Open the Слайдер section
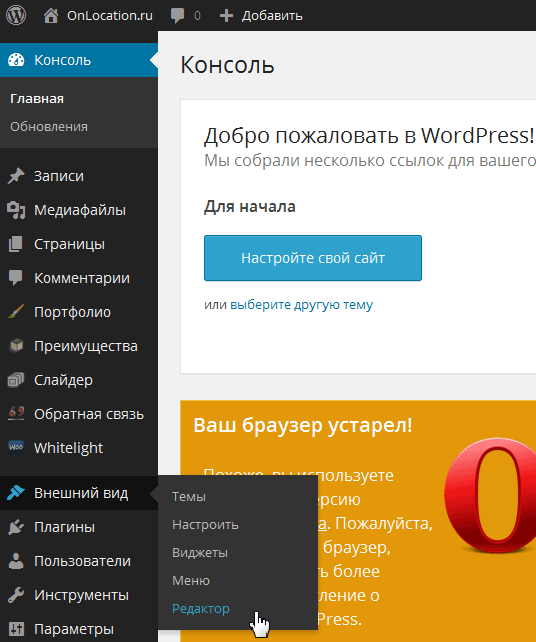This screenshot has width=536, height=642. point(79,380)
